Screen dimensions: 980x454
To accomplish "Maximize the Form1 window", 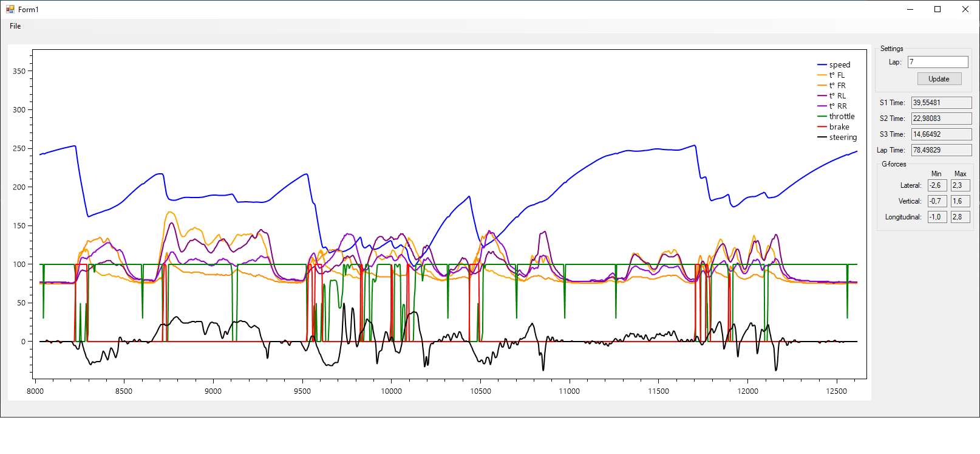I will pyautogui.click(x=937, y=9).
